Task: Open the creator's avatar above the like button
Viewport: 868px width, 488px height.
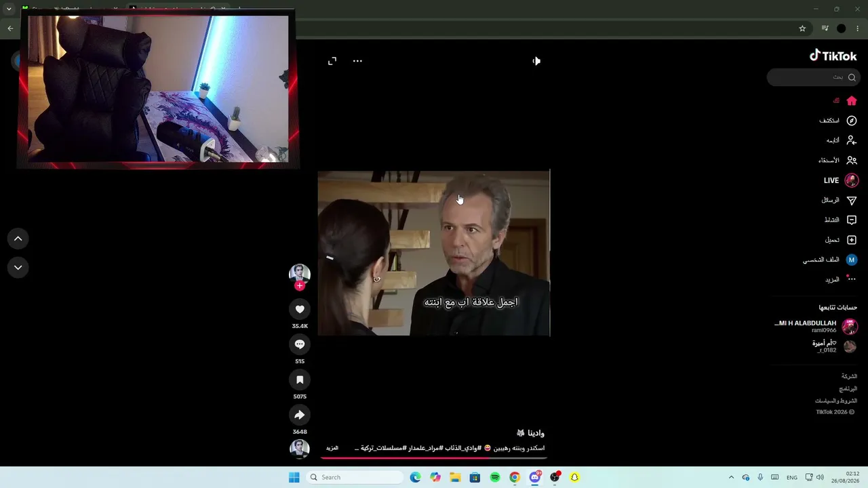Action: (x=300, y=273)
